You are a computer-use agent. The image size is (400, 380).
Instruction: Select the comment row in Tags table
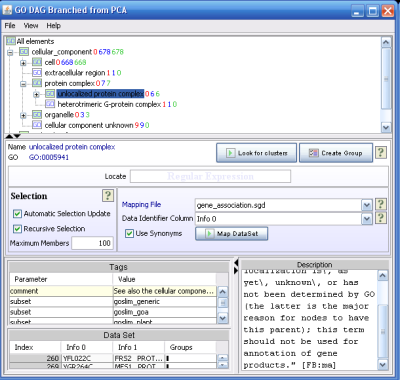[113, 291]
